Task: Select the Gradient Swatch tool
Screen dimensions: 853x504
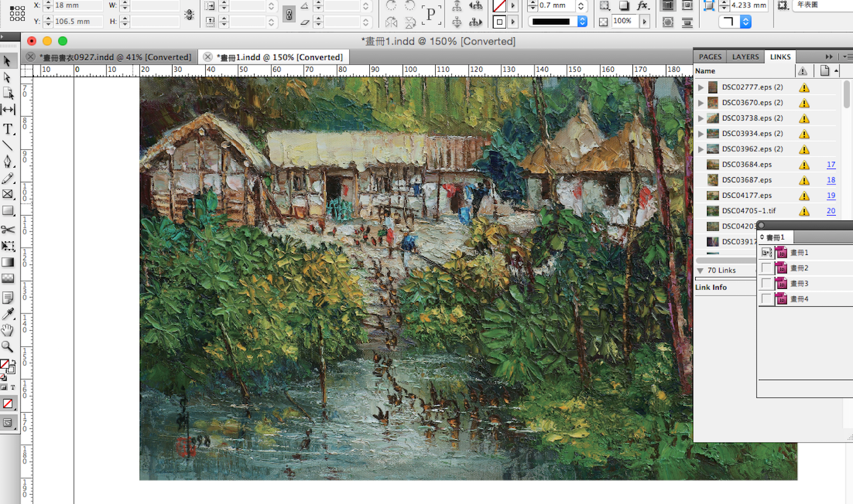Action: click(8, 262)
